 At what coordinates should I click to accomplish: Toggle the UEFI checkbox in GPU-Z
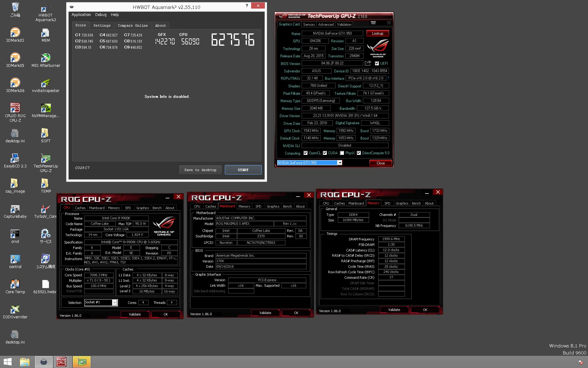tap(377, 63)
